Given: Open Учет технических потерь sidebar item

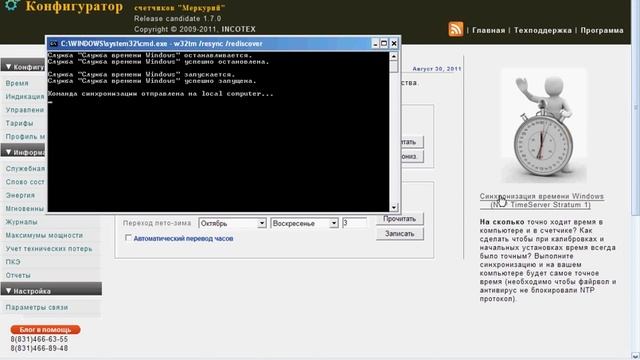Looking at the screenshot, I should (49, 249).
